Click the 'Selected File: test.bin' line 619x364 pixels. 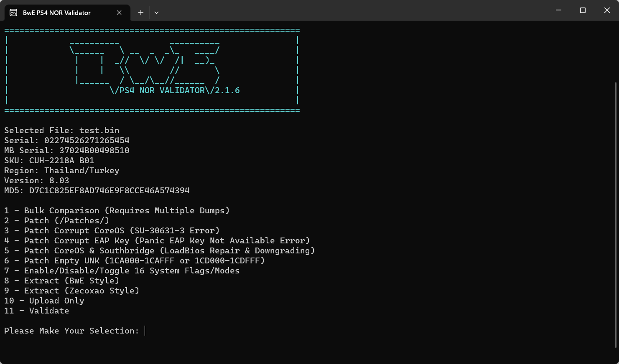pos(62,131)
